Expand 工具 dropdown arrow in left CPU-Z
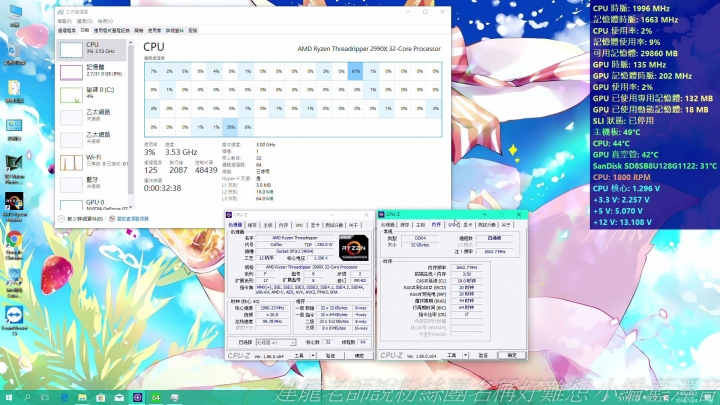 313,355
